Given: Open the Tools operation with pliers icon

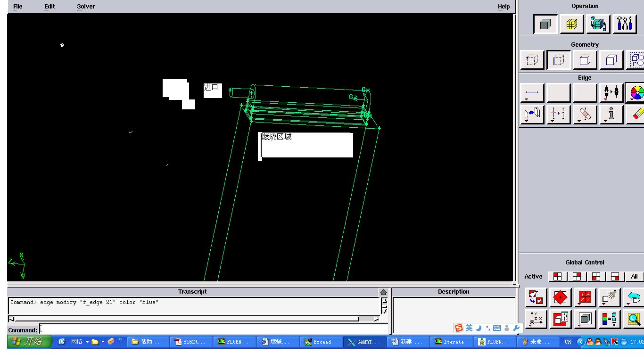Looking at the screenshot, I should (x=624, y=25).
